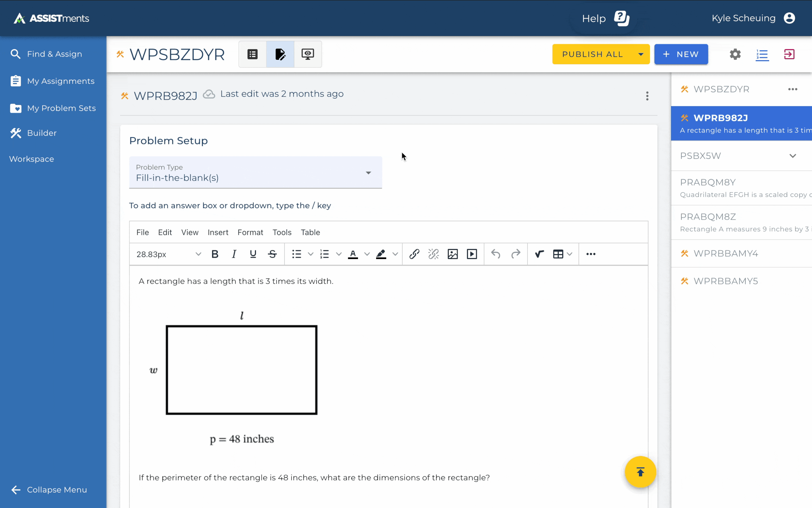Click the PUBLISH ALL button
The image size is (812, 508).
point(592,54)
